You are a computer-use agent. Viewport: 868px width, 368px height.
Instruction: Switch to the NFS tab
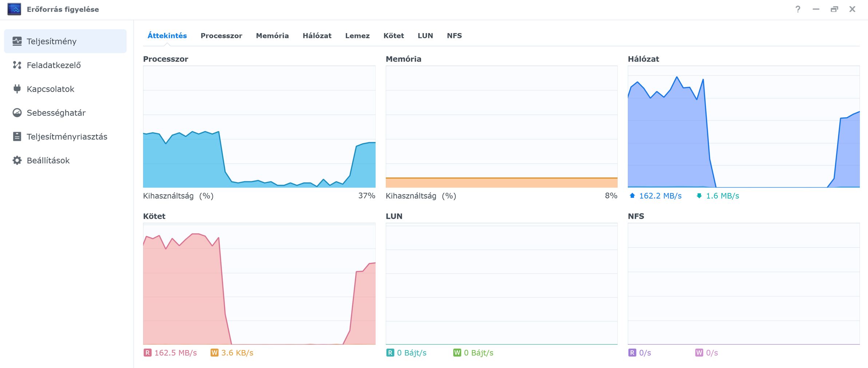tap(454, 36)
